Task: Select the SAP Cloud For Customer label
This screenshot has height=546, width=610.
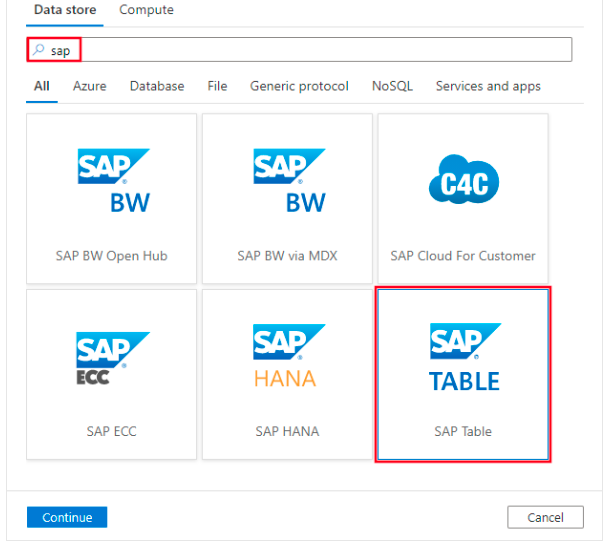Action: [463, 256]
